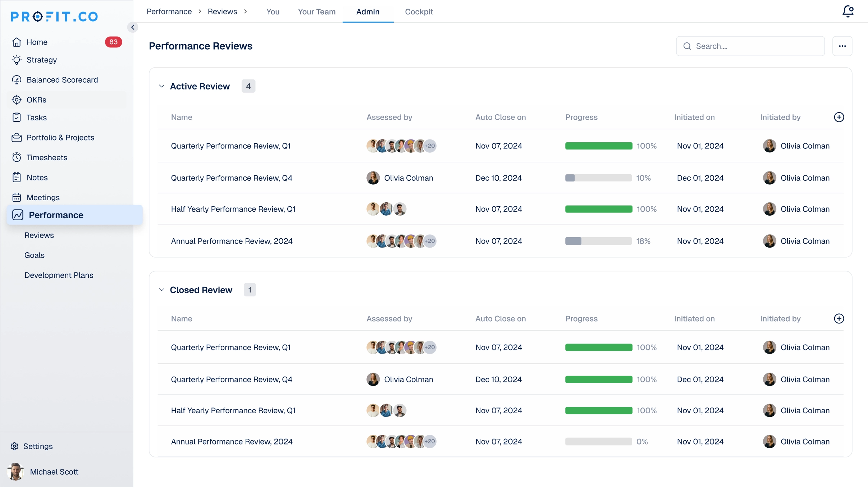The width and height of the screenshot is (868, 488).
Task: Click the chevron after Reviews breadcrumb
Action: pos(245,11)
